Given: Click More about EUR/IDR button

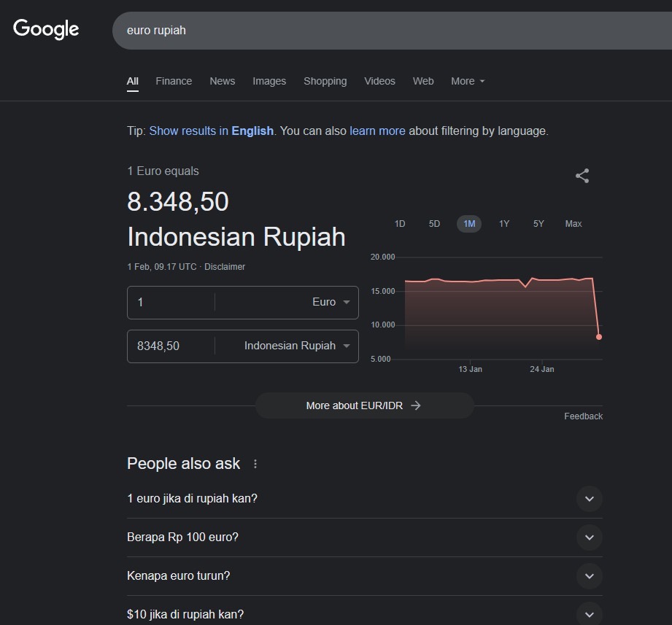Looking at the screenshot, I should [x=364, y=405].
